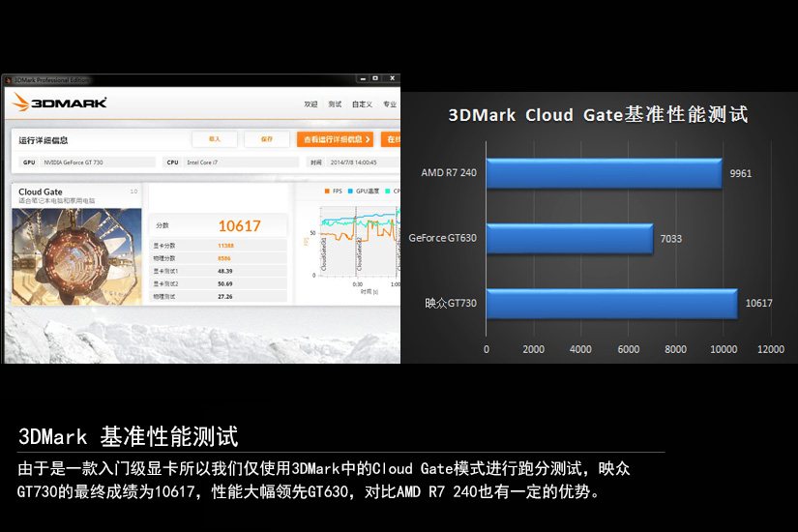Select the 显卡测试1 row with 48.39

click(x=218, y=271)
